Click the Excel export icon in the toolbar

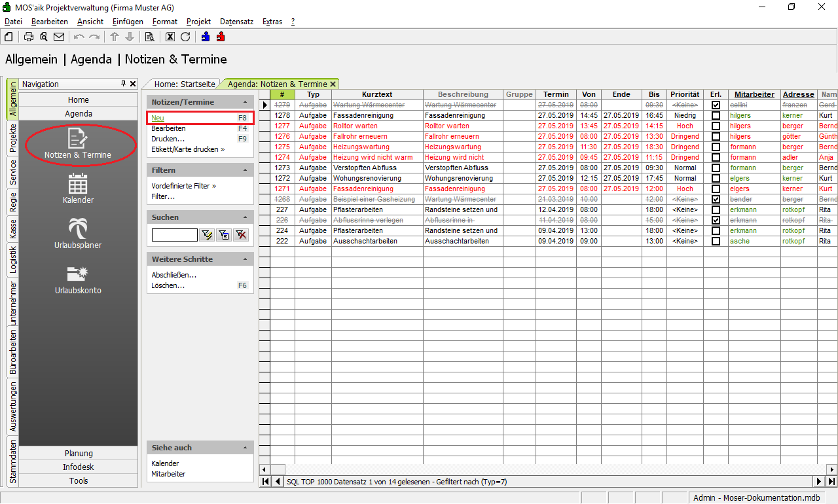tap(170, 37)
